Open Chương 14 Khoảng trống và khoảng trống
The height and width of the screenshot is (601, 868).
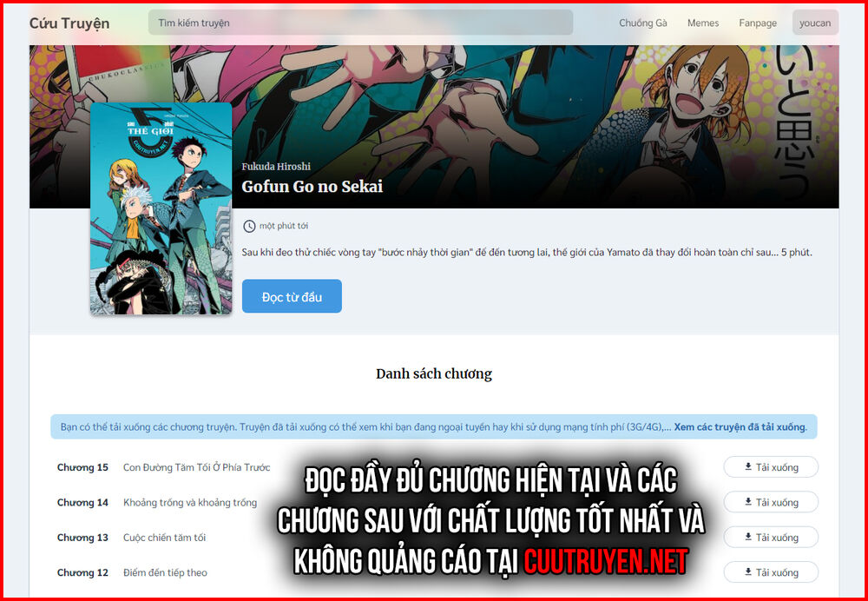pyautogui.click(x=189, y=502)
